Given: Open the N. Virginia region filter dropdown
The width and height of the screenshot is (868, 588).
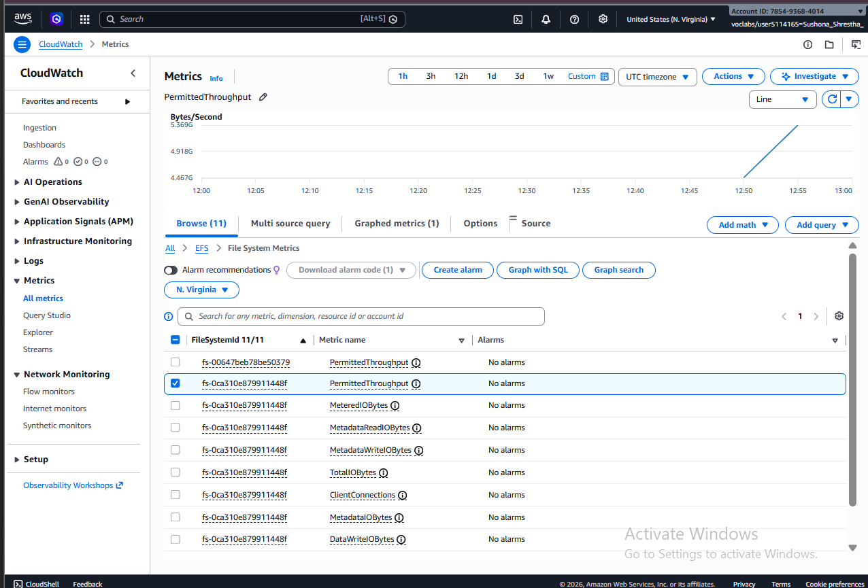Looking at the screenshot, I should 201,290.
